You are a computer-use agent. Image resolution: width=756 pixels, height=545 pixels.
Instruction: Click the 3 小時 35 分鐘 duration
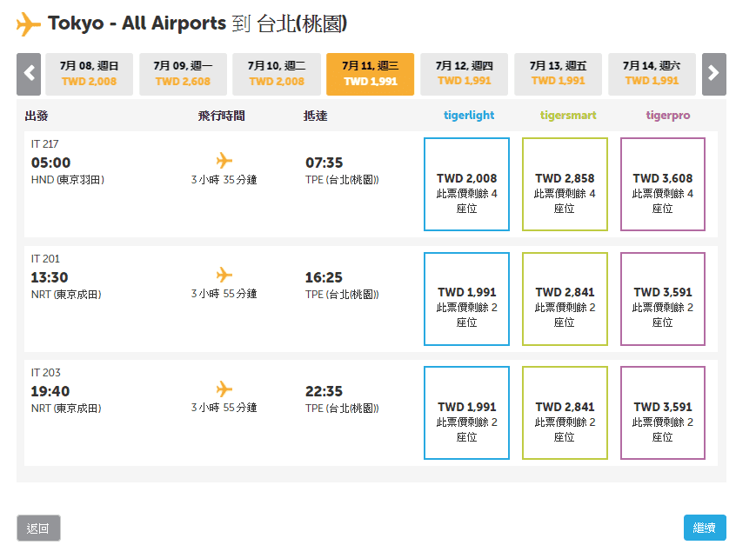click(x=224, y=180)
